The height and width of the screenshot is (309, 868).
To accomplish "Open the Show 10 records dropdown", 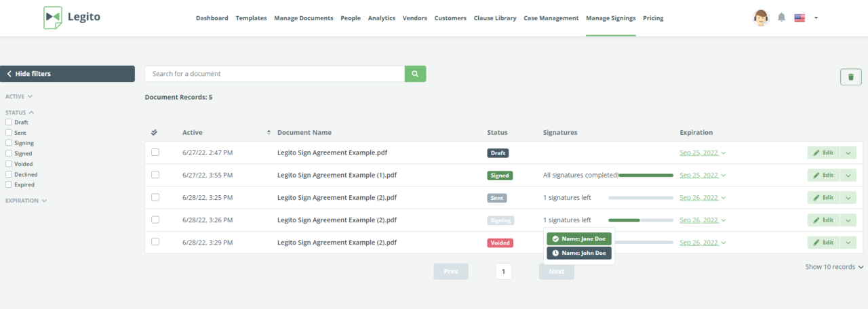I will pyautogui.click(x=834, y=267).
